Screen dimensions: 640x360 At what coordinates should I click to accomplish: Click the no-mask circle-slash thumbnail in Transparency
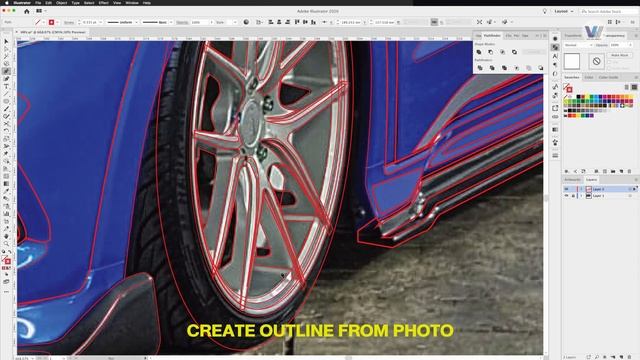pos(596,62)
